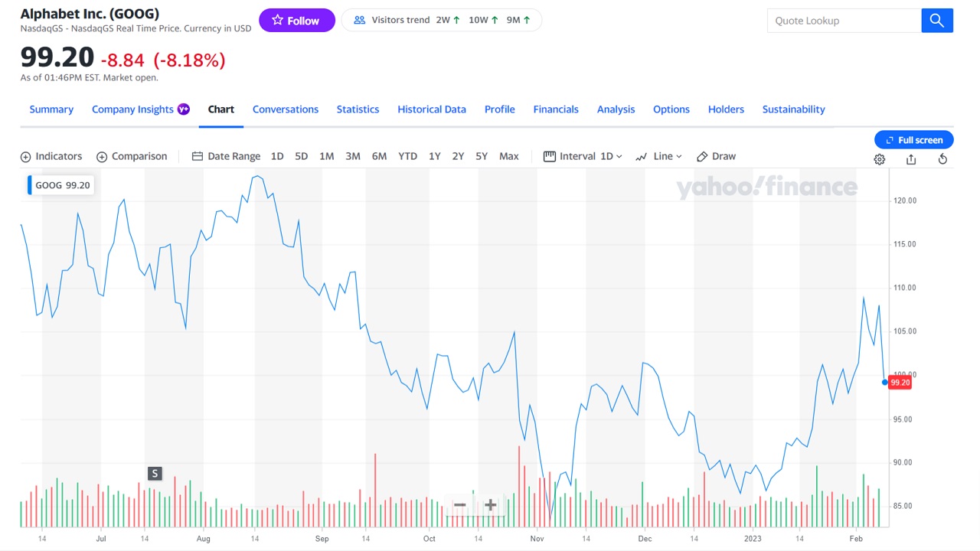Open the Financials tab

coord(556,109)
